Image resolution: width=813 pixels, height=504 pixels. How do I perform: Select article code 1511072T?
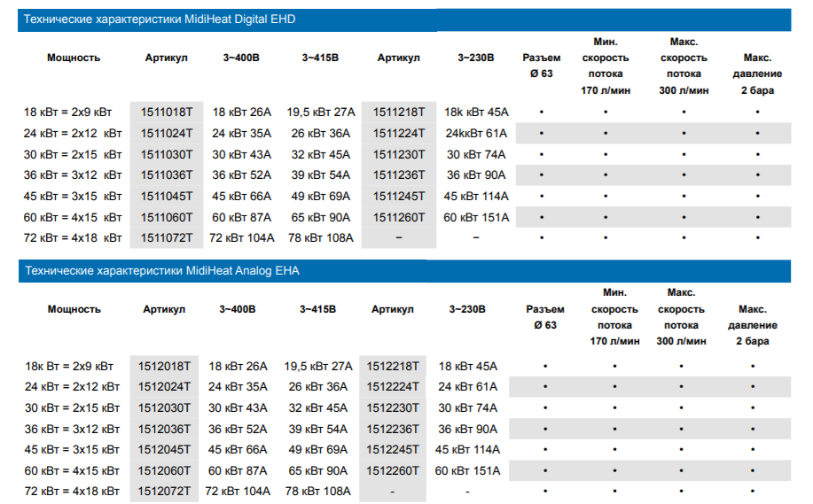coord(167,237)
